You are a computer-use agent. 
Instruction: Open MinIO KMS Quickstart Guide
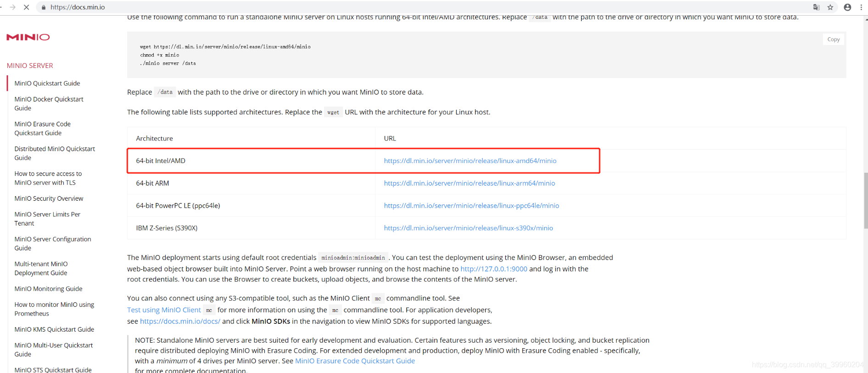pos(54,329)
